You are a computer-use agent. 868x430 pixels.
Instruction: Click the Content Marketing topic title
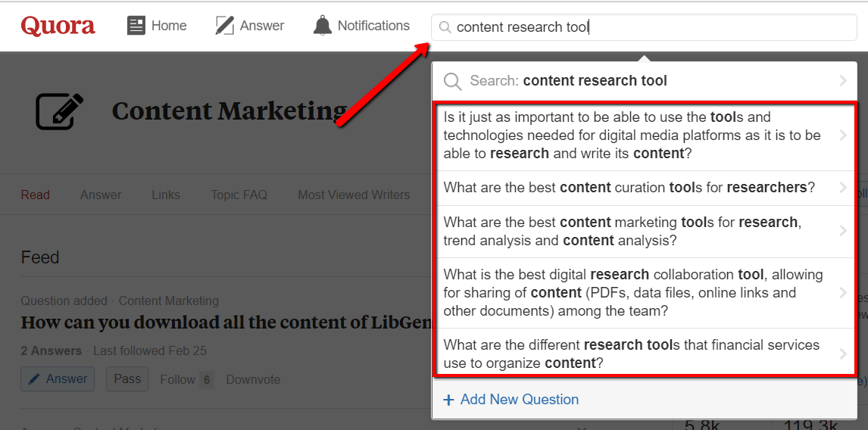point(229,111)
